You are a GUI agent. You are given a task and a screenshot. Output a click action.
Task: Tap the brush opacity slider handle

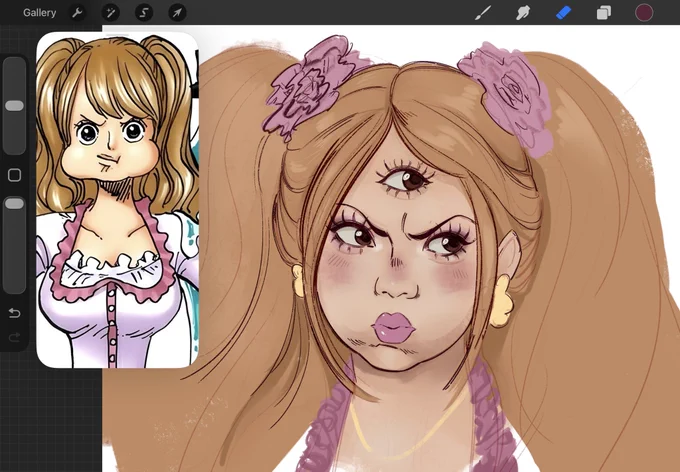(x=14, y=203)
